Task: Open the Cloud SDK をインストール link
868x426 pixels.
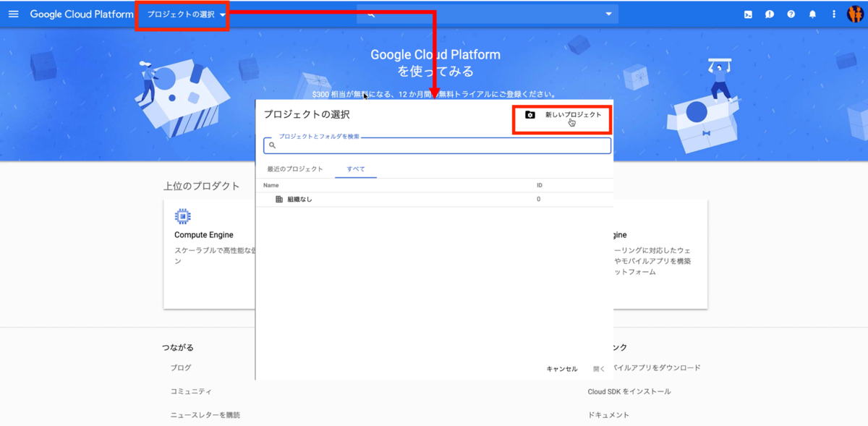Action: click(x=629, y=392)
